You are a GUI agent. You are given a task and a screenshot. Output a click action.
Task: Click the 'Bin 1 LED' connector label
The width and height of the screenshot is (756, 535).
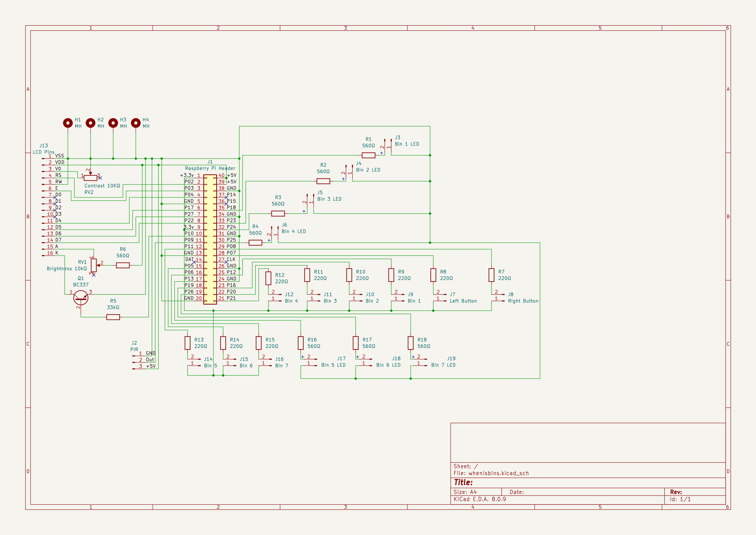(407, 144)
